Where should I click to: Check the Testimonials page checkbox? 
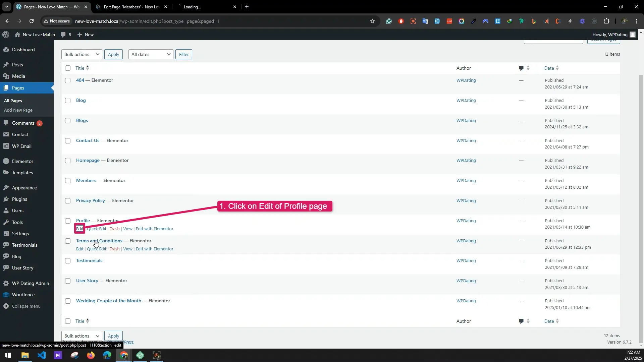[x=68, y=261]
